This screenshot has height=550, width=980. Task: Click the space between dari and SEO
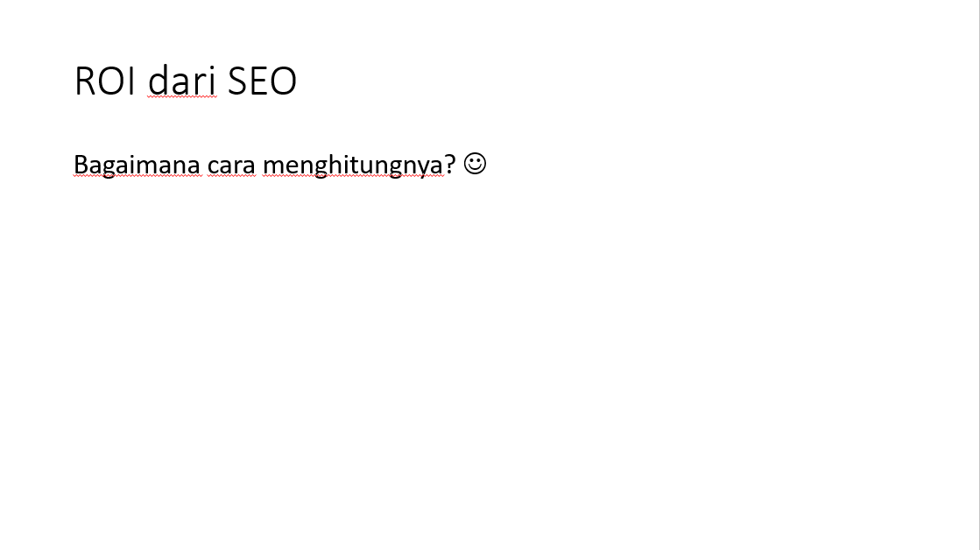pos(222,81)
